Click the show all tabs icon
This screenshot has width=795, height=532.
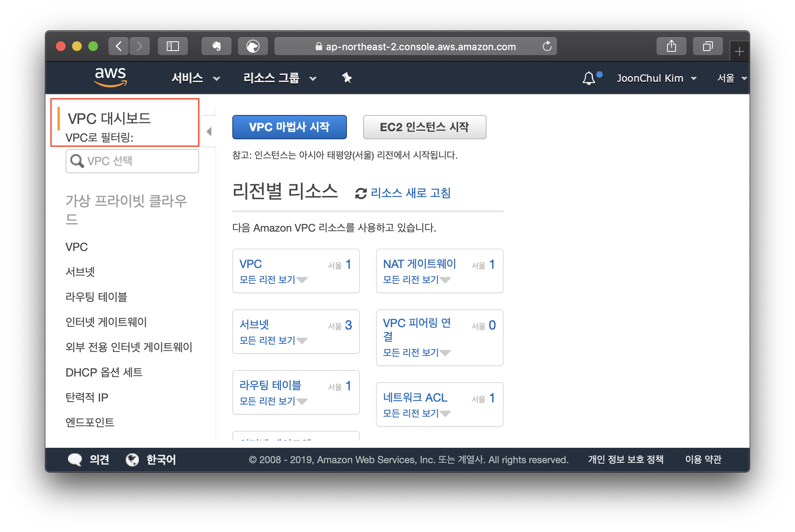click(708, 47)
